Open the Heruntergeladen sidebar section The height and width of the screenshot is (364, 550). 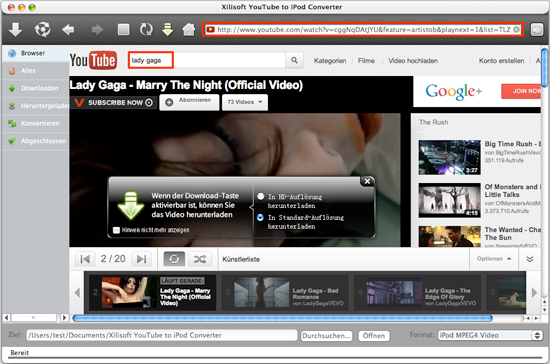click(35, 106)
